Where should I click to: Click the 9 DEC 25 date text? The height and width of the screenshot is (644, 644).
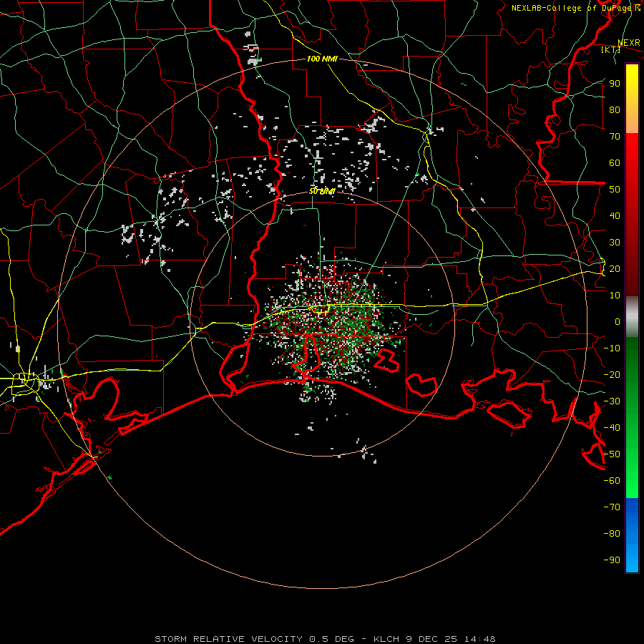(431, 639)
